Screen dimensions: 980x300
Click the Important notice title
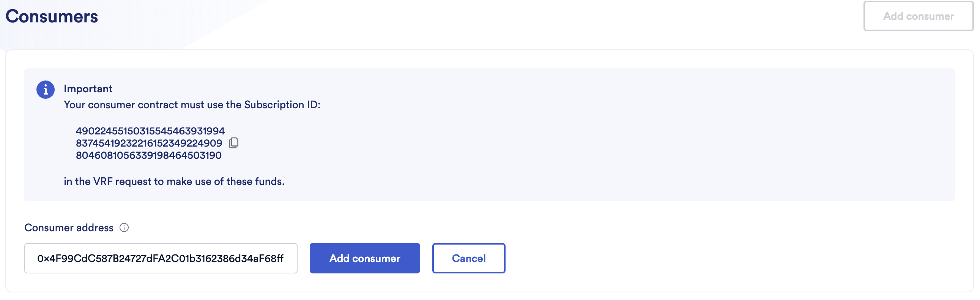pyautogui.click(x=88, y=89)
